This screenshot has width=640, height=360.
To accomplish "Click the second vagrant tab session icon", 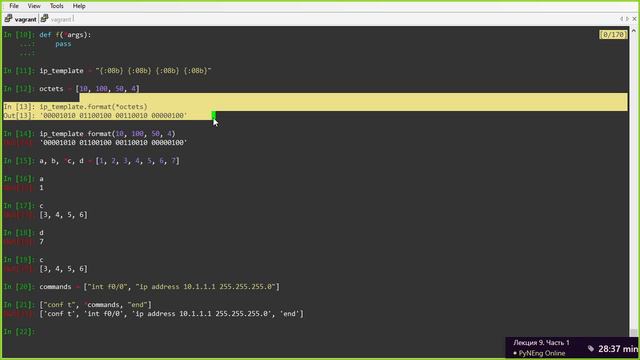I will click(44, 19).
